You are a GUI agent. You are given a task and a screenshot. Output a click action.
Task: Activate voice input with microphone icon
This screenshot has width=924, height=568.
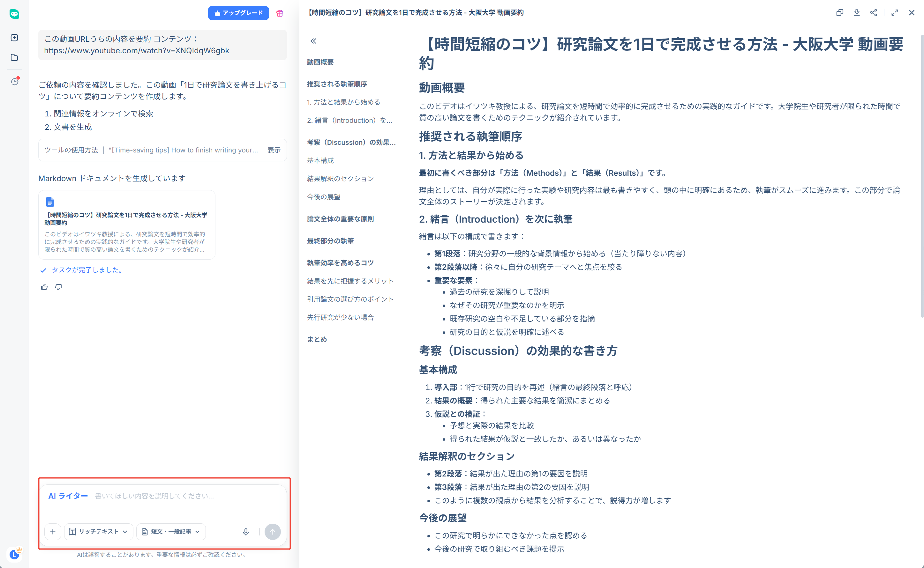coord(246,532)
